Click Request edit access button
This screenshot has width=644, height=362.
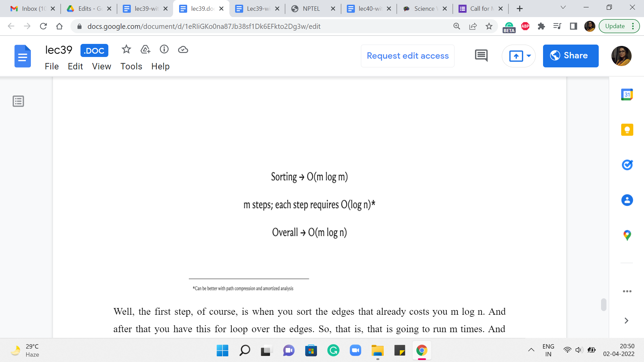pos(408,56)
